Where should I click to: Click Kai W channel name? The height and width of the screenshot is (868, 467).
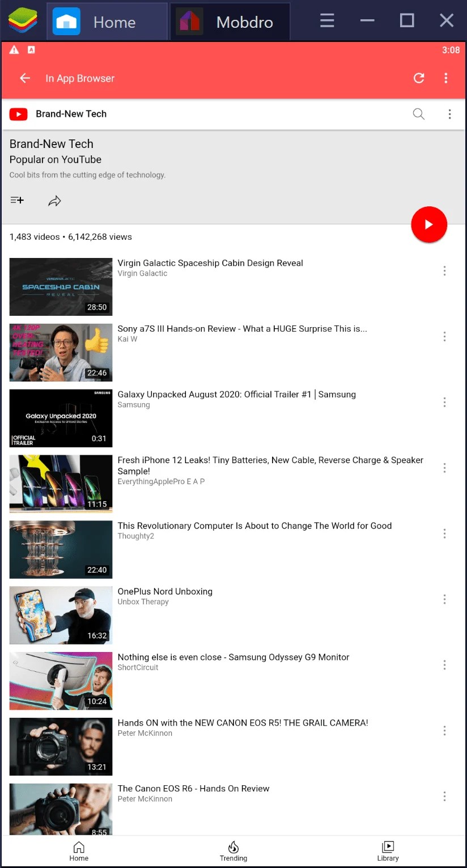point(128,339)
